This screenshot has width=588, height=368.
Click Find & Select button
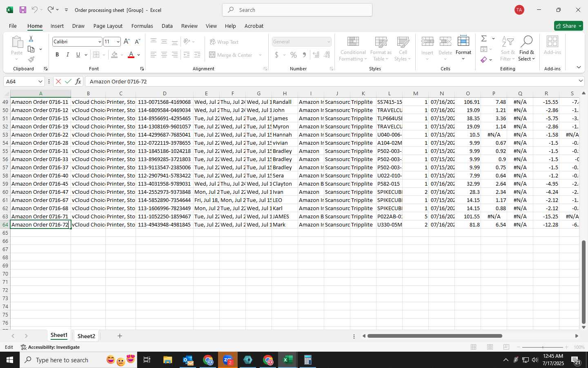point(527,49)
